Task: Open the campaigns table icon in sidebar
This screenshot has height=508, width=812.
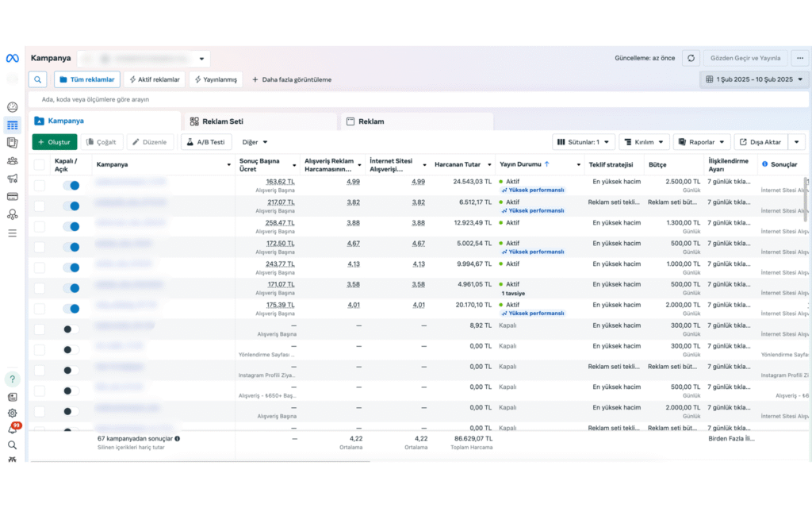Action: (12, 125)
